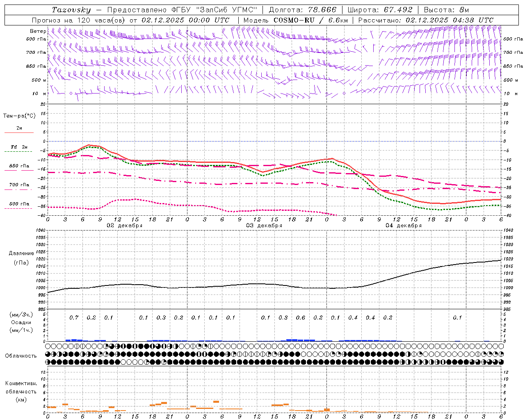Click the "(гПа)" unit under Давление
525x420 pixels.
point(21,263)
